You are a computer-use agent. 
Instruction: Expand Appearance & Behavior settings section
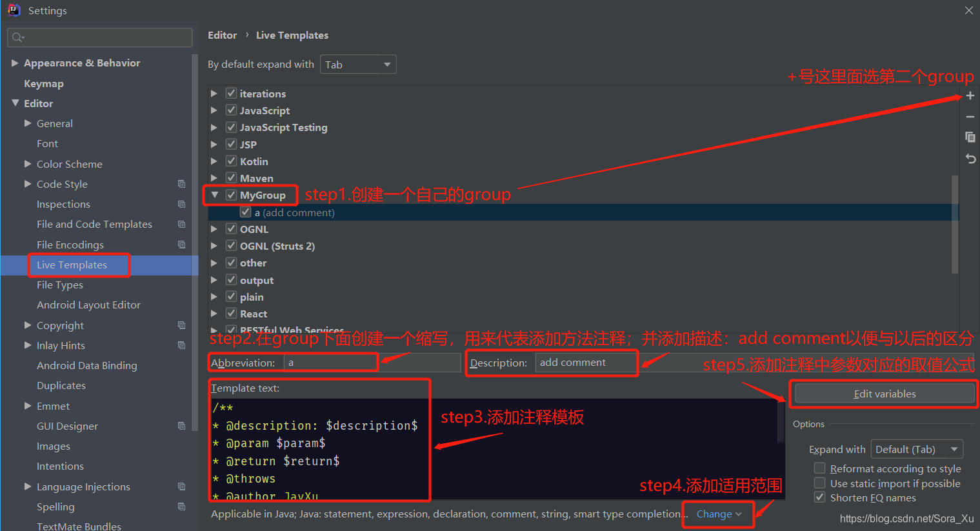tap(15, 63)
